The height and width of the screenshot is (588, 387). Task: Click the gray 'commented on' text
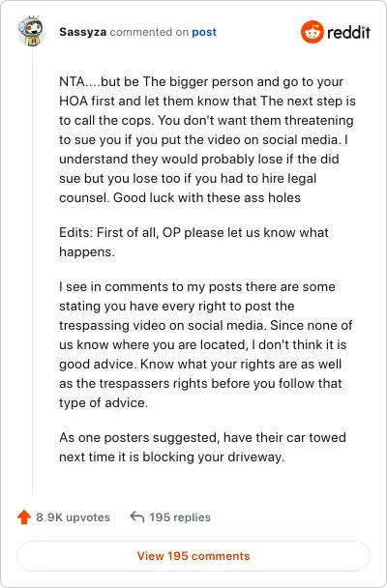[x=149, y=32]
